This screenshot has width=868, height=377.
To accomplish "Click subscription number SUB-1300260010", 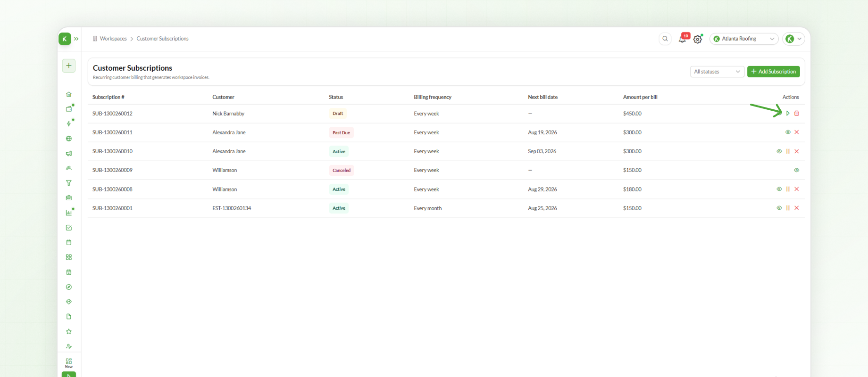I will tap(112, 151).
